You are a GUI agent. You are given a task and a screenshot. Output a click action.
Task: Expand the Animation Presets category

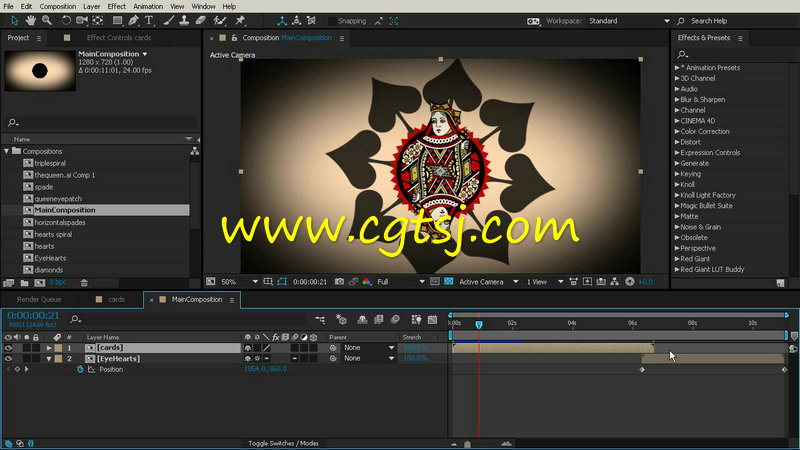click(677, 67)
